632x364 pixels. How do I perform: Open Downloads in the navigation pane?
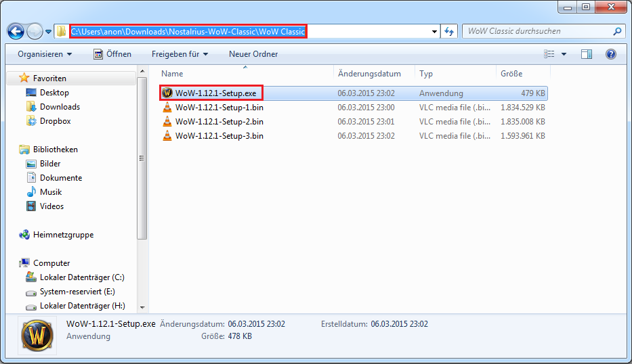[x=60, y=107]
